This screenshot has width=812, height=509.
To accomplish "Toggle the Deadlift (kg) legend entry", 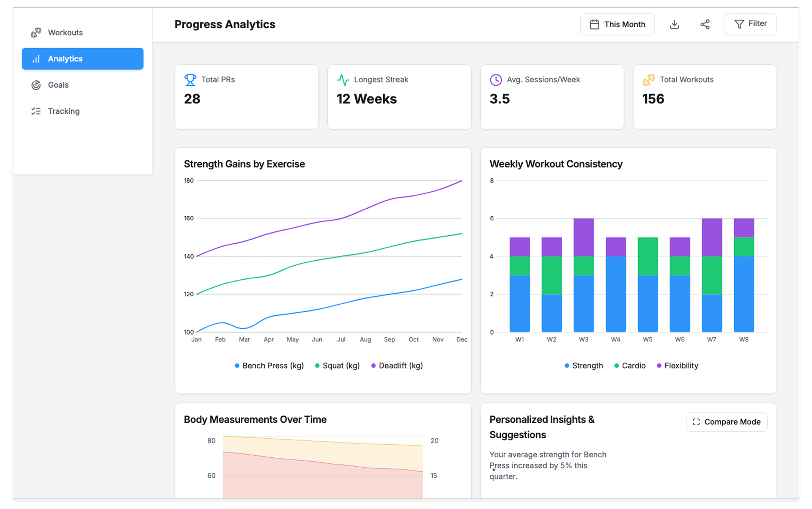I will point(397,366).
